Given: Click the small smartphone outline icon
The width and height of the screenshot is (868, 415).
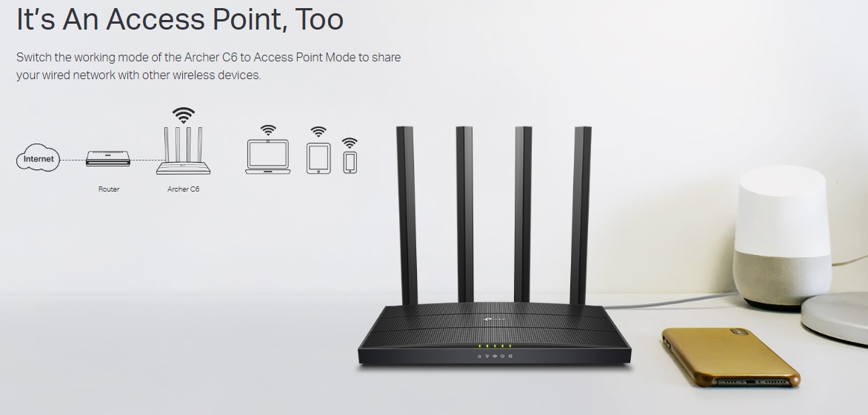Looking at the screenshot, I should [350, 163].
